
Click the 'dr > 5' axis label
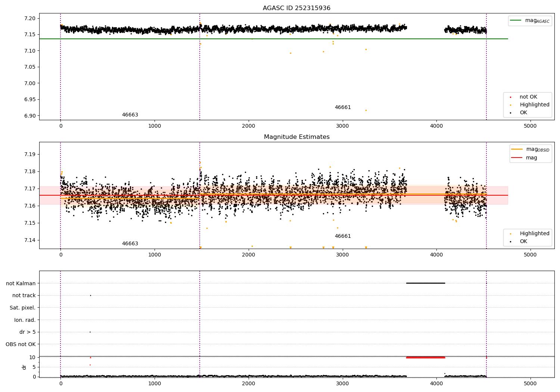pos(27,332)
